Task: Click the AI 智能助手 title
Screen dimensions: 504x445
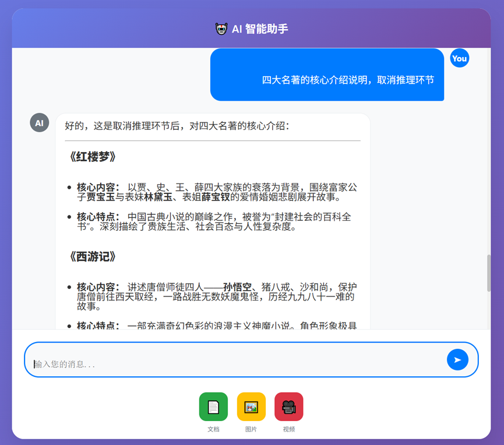Action: tap(259, 27)
